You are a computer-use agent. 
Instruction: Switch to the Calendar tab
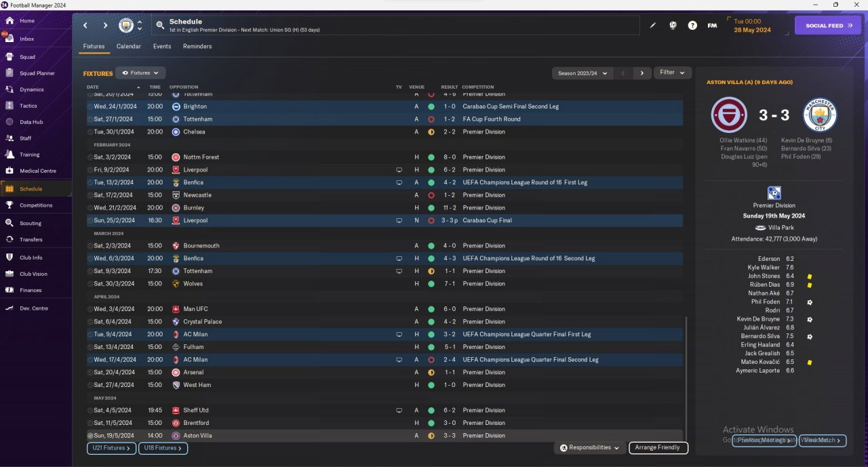point(129,47)
